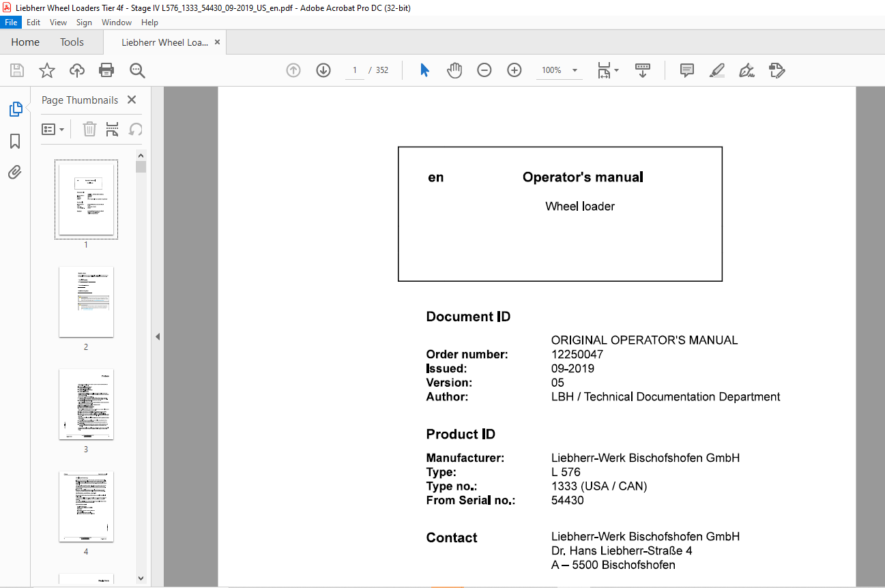Show Page Thumbnails sidebar icon
Screen dimensions: 885x588
[x=15, y=109]
